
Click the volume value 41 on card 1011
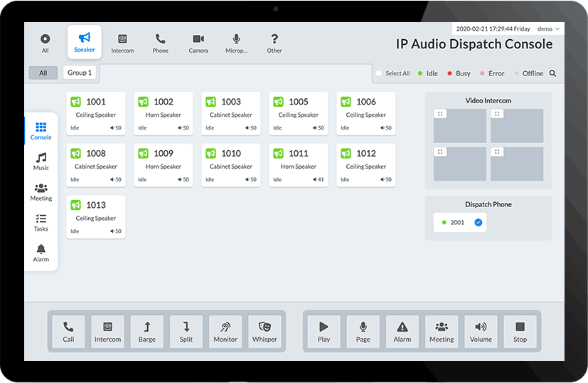pyautogui.click(x=321, y=179)
